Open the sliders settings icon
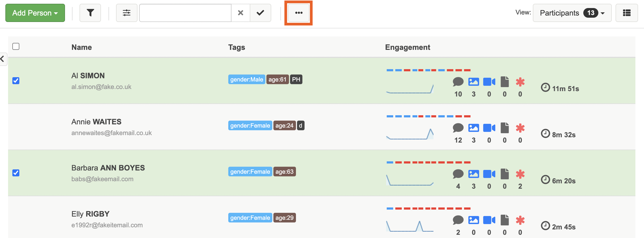Image resolution: width=644 pixels, height=238 pixels. click(x=126, y=13)
